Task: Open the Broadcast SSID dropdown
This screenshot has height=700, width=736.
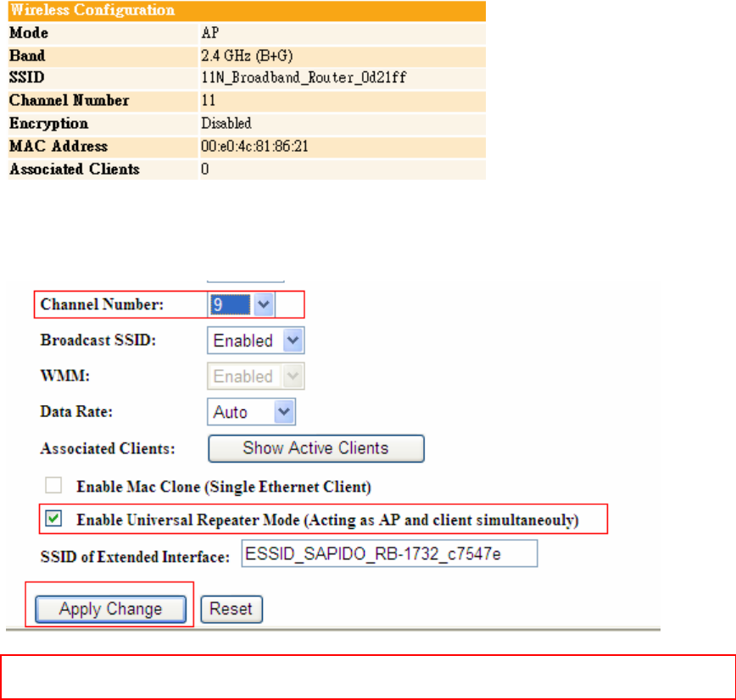Action: click(256, 341)
